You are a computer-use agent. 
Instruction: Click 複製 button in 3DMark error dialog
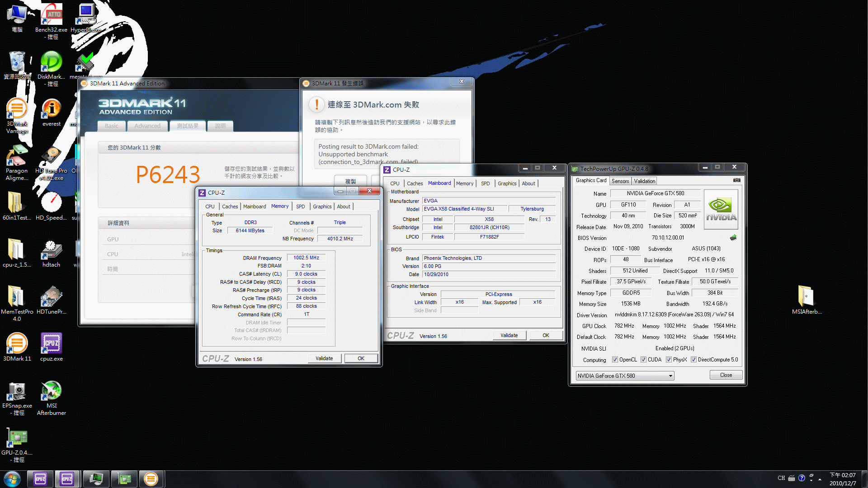click(x=350, y=180)
